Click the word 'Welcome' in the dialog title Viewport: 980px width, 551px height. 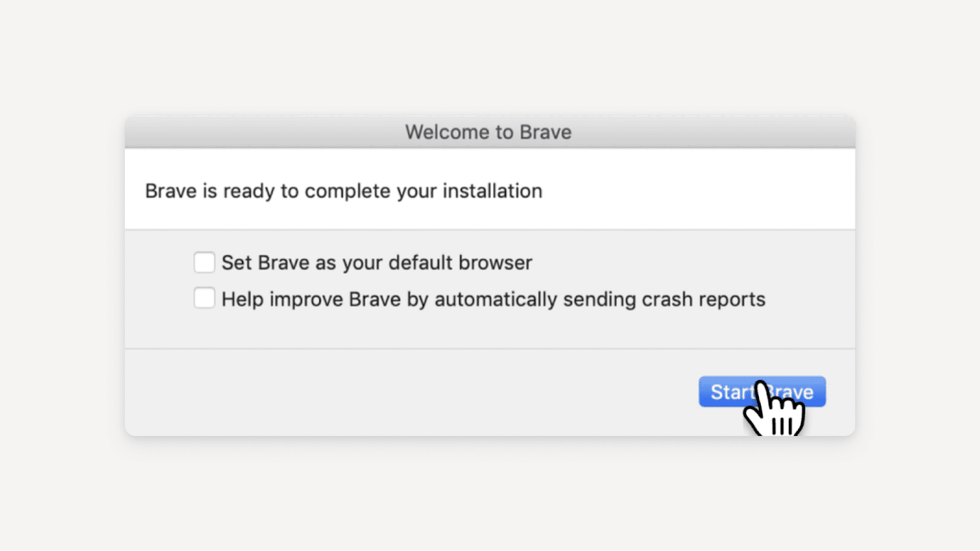point(447,132)
